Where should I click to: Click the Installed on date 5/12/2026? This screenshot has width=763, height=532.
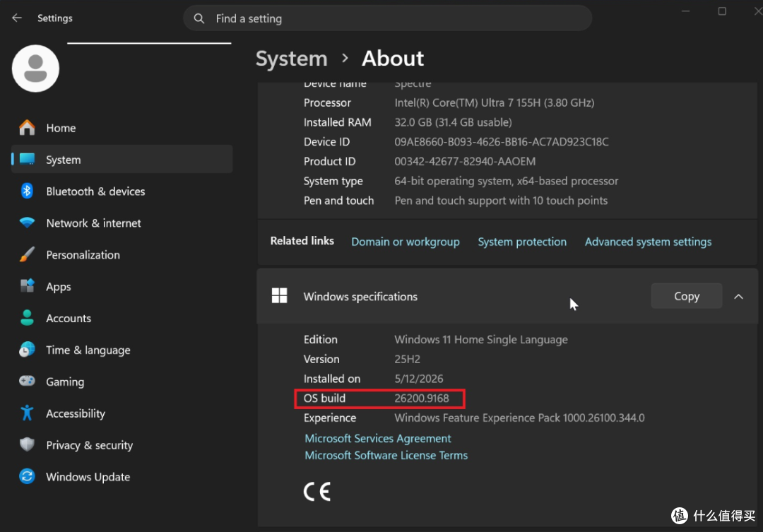tap(418, 379)
